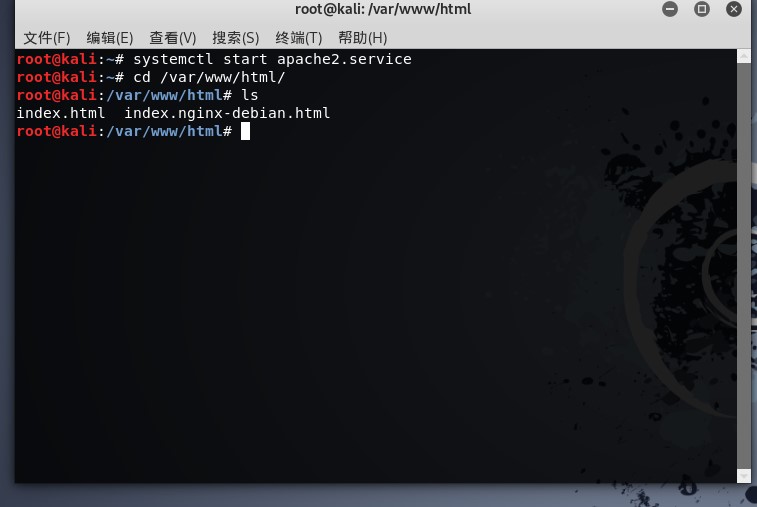The image size is (757, 507).
Task: Click the terminal cursor block
Action: point(245,131)
